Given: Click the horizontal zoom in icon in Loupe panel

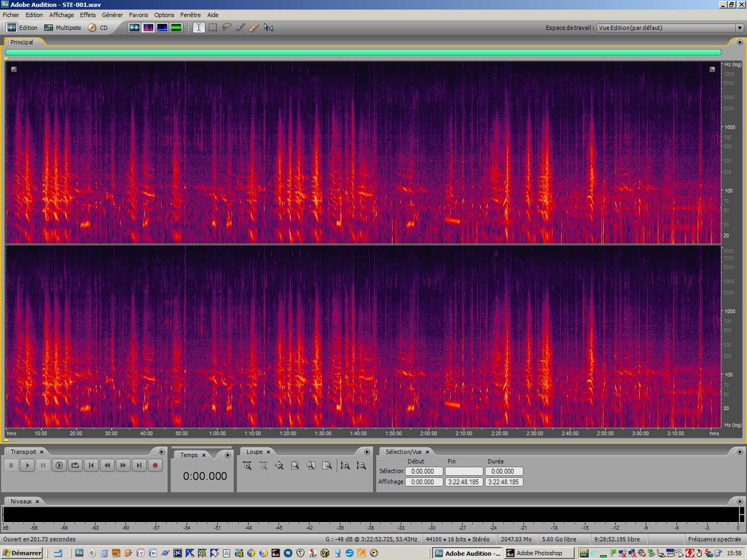Looking at the screenshot, I should coord(247,466).
